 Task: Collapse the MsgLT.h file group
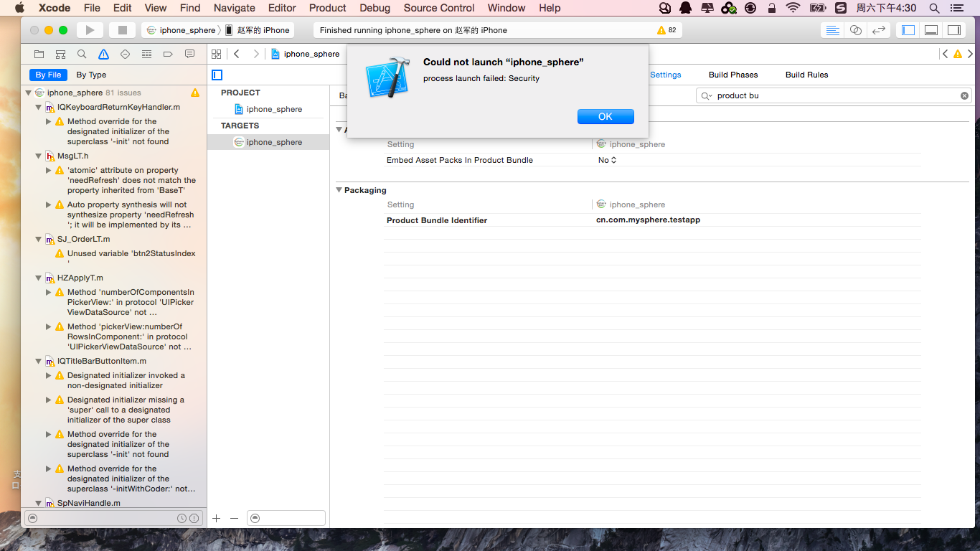[39, 156]
